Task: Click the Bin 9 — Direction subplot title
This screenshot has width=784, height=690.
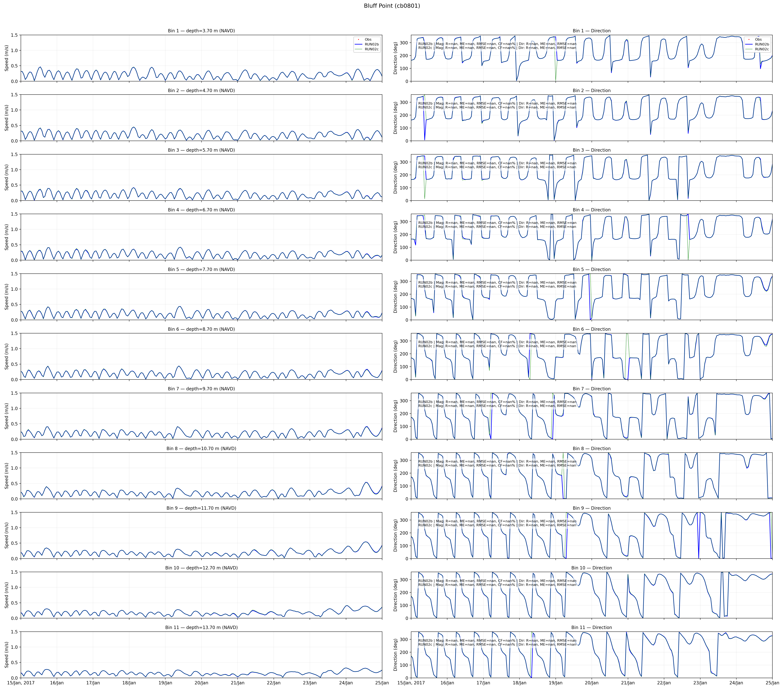Action: tap(591, 508)
